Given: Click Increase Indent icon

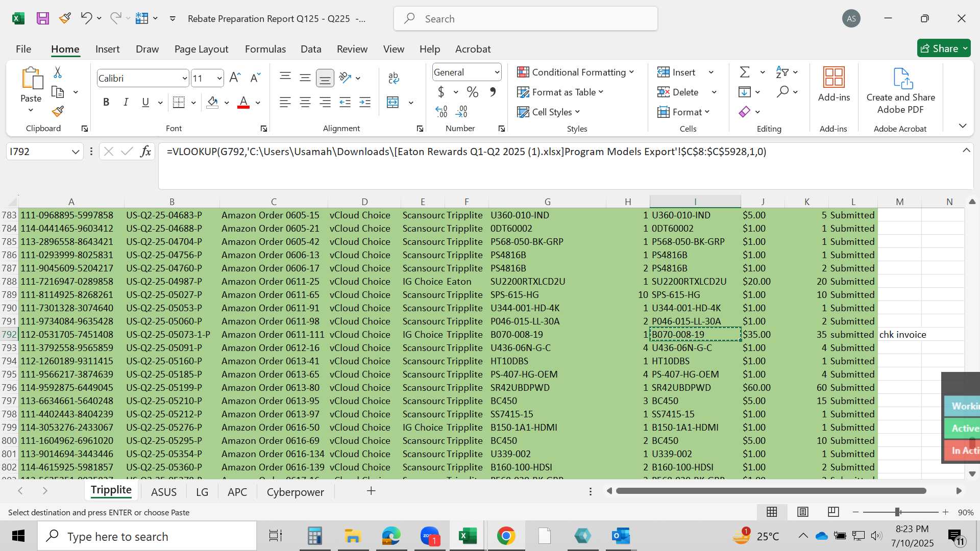Looking at the screenshot, I should coord(365,102).
